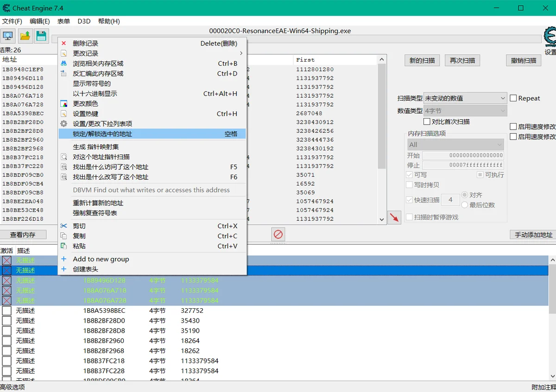Choose 重新计算新的地址 in context menu
This screenshot has width=556, height=392.
(x=152, y=203)
